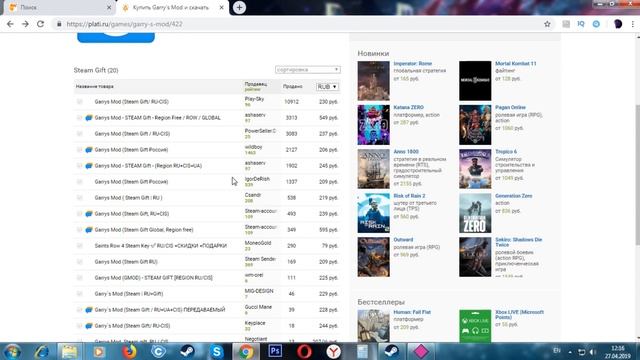Open Garrys Mod Region Free / ROW / GLOBAL offer

pyautogui.click(x=158, y=118)
